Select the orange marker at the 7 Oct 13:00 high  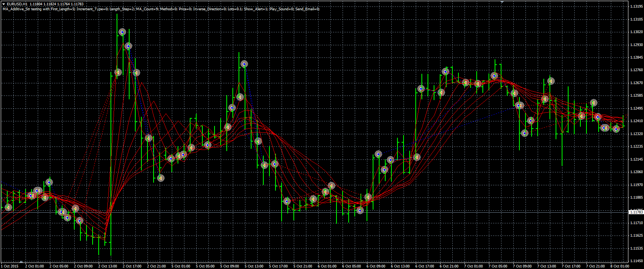pyautogui.click(x=551, y=81)
